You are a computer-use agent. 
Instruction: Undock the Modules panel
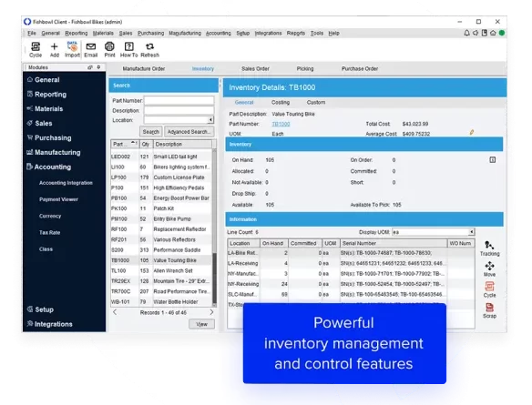pos(90,67)
